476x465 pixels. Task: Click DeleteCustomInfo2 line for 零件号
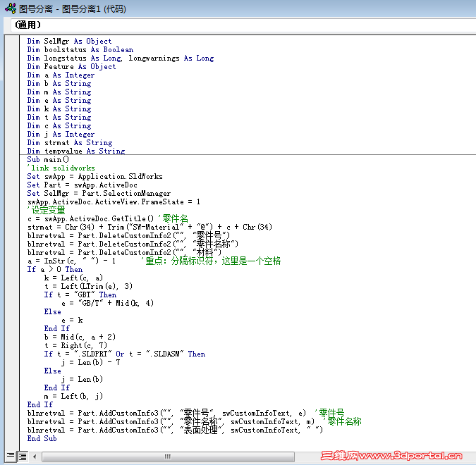128,235
